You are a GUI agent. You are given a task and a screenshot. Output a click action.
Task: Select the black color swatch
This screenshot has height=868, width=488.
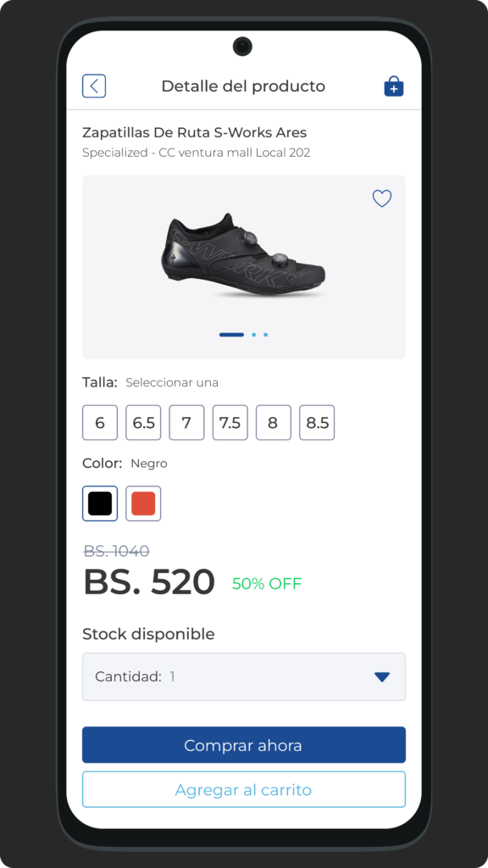pos(100,504)
